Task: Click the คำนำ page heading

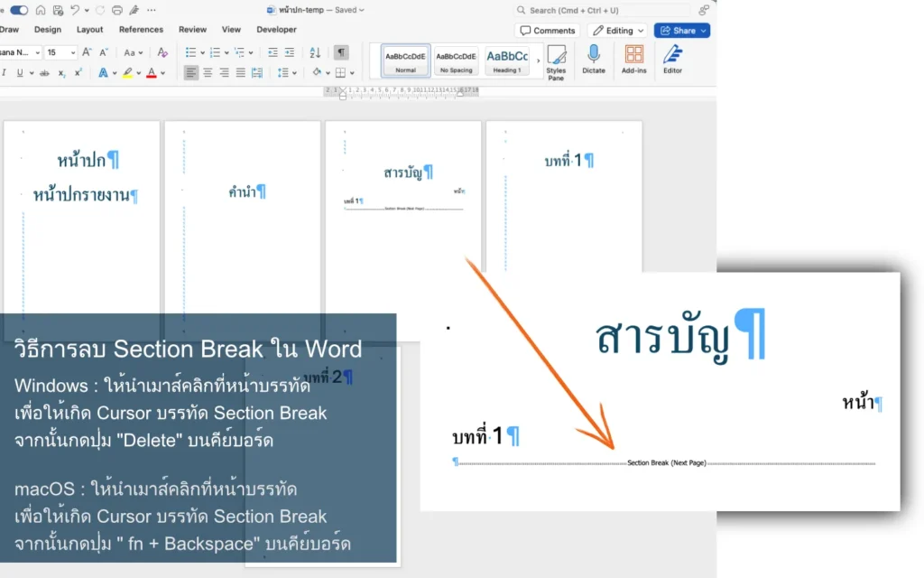Action: pos(247,191)
